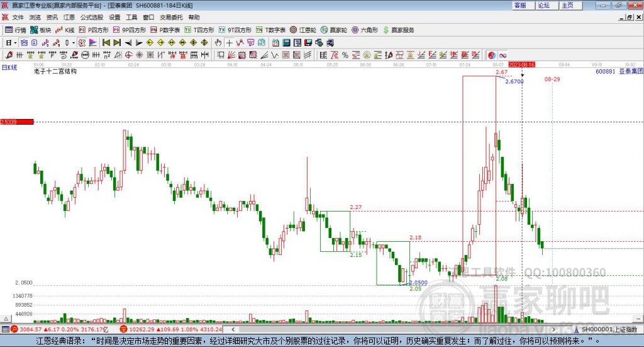
Task: Click the 600881 亚泰集团 stock label
Action: coord(619,72)
